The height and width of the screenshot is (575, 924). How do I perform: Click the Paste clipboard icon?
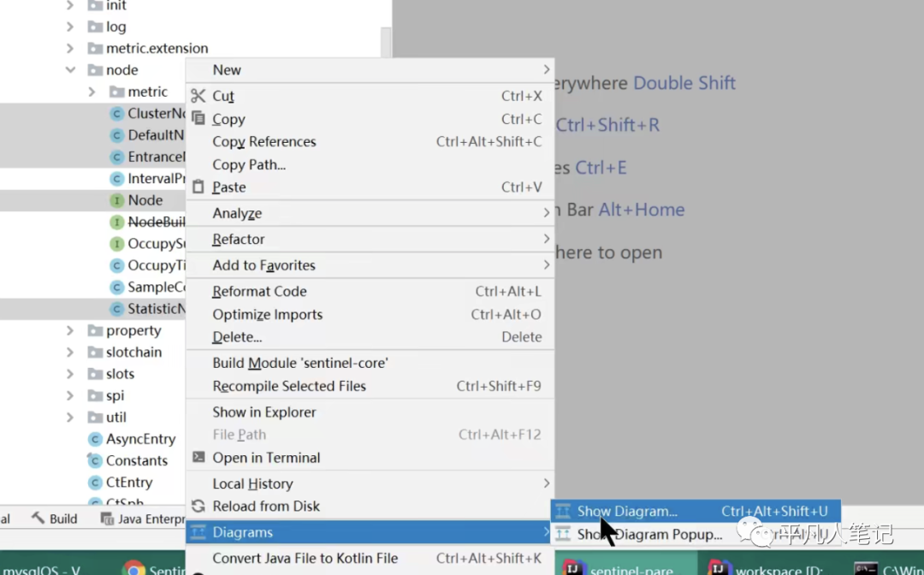[198, 187]
